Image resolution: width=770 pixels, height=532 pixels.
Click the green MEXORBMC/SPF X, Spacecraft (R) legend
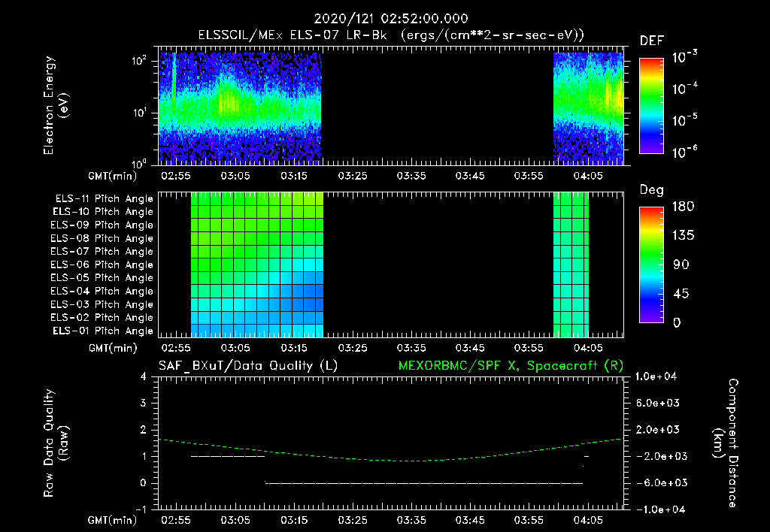point(511,366)
